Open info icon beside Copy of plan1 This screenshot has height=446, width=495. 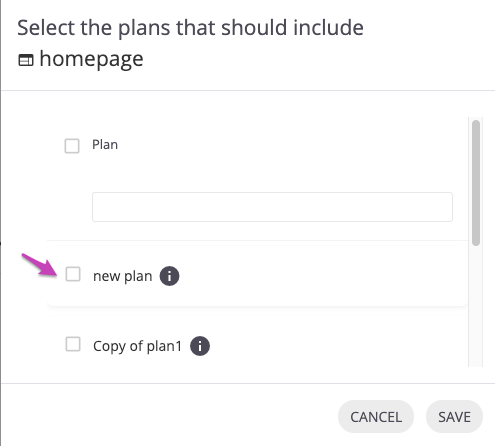pos(200,346)
